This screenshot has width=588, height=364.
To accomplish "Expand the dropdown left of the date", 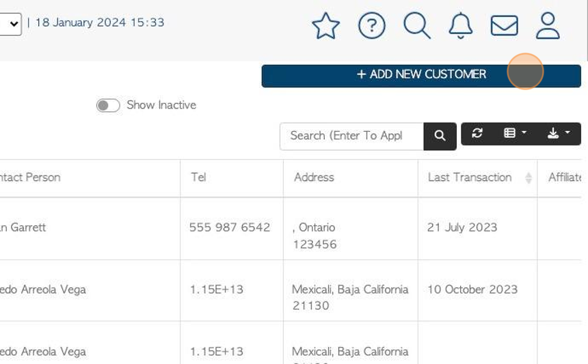I will [x=10, y=24].
